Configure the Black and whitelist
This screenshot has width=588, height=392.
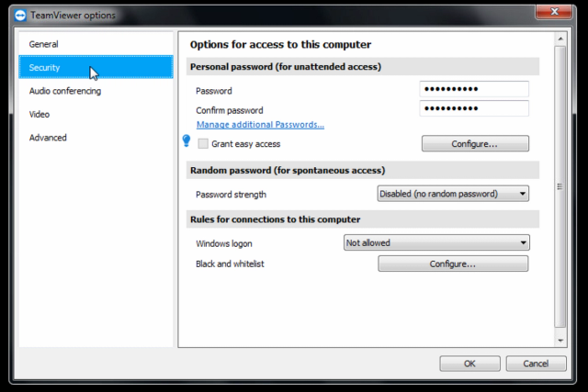click(453, 263)
